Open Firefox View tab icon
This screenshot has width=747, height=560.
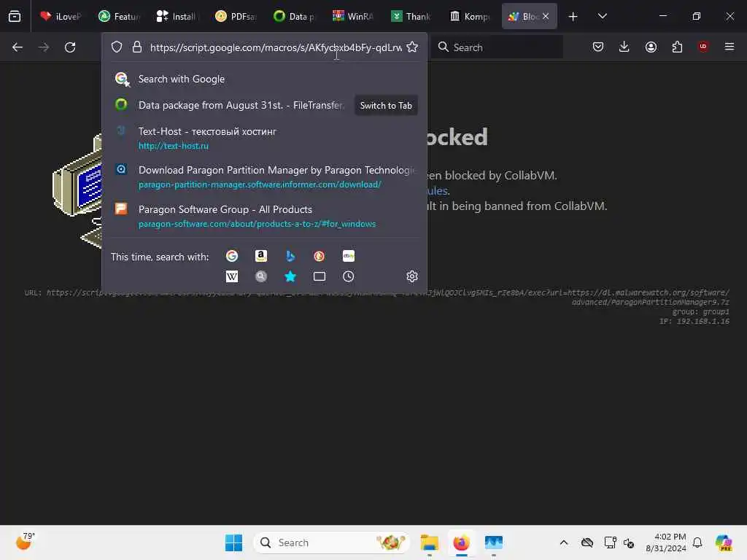tap(15, 16)
